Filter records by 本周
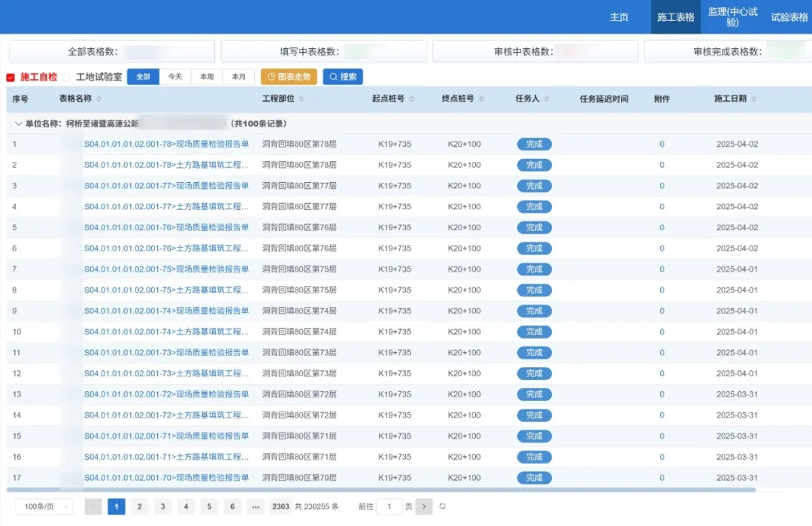 click(x=207, y=77)
